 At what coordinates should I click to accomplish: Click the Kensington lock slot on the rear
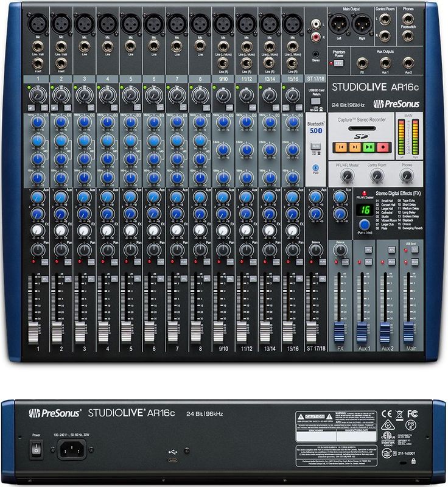403,463
